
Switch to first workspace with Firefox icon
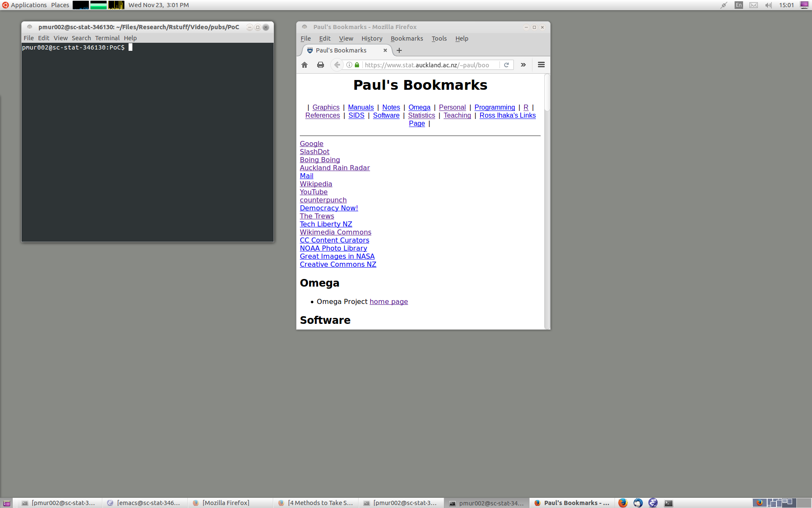click(x=760, y=503)
